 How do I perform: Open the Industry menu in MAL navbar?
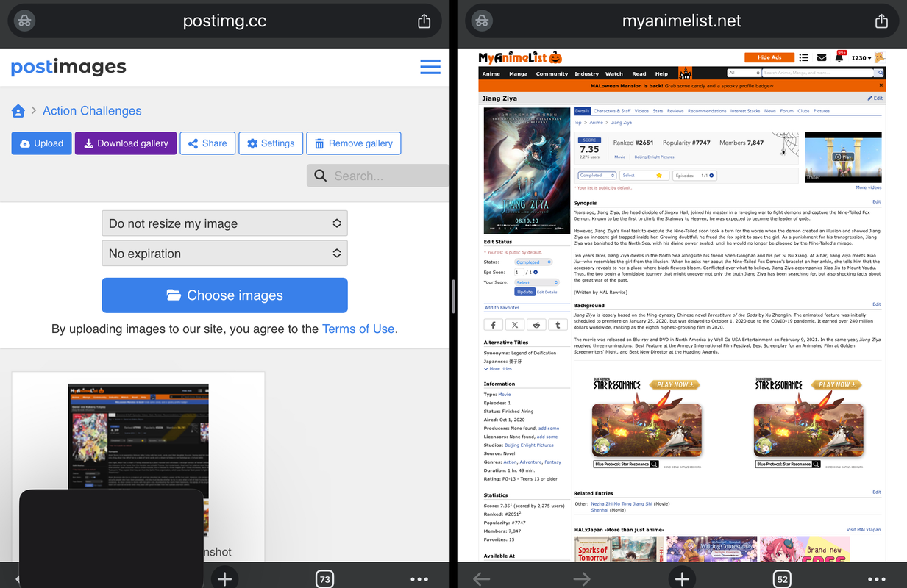[x=586, y=73]
